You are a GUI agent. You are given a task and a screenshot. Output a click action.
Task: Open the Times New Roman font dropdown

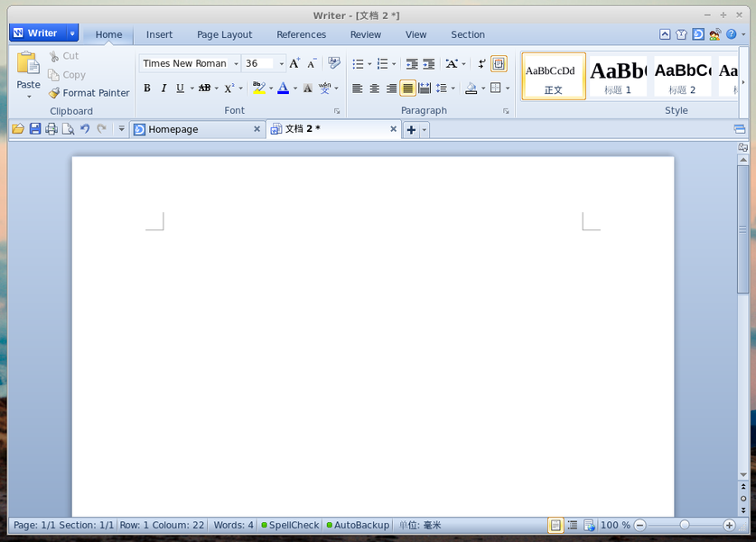(x=236, y=64)
